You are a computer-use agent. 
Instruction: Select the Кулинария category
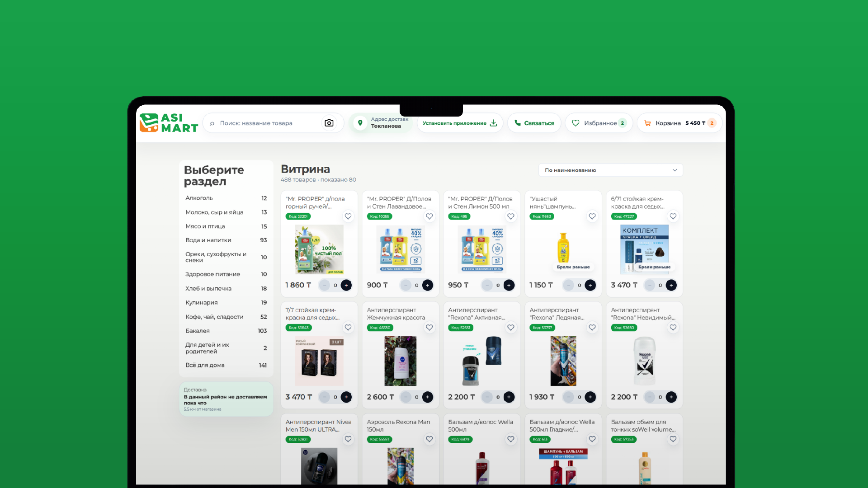pos(226,303)
